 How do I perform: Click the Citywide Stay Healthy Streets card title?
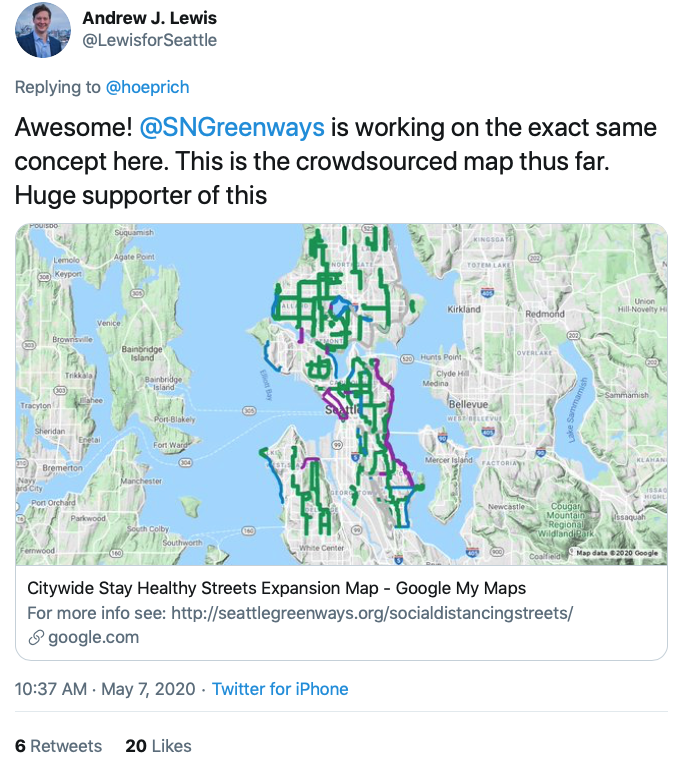[x=276, y=588]
